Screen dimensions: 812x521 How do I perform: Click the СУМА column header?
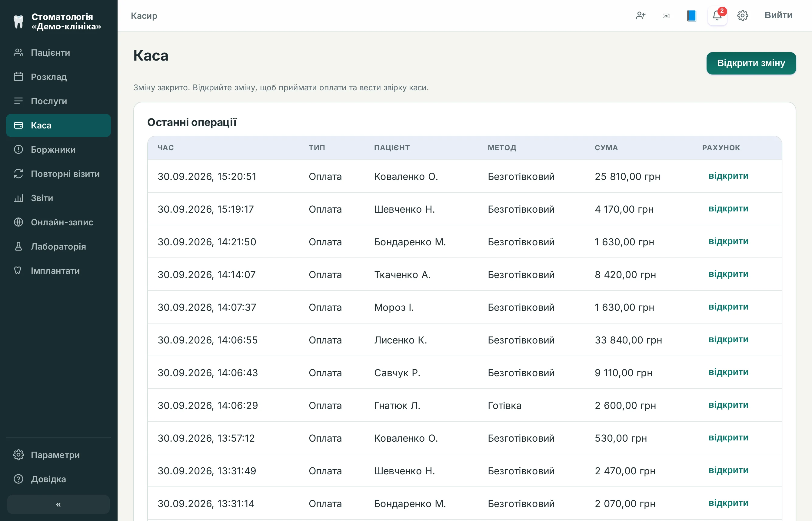pos(606,148)
